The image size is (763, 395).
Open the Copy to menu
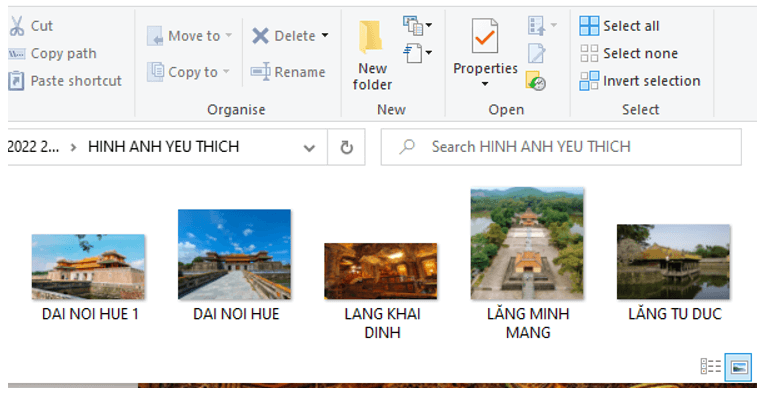pos(188,72)
